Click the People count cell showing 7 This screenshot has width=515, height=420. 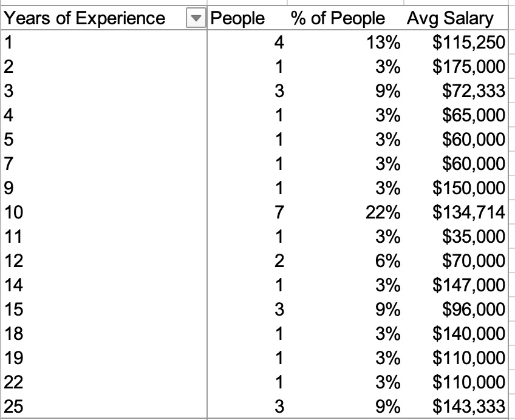pyautogui.click(x=279, y=212)
